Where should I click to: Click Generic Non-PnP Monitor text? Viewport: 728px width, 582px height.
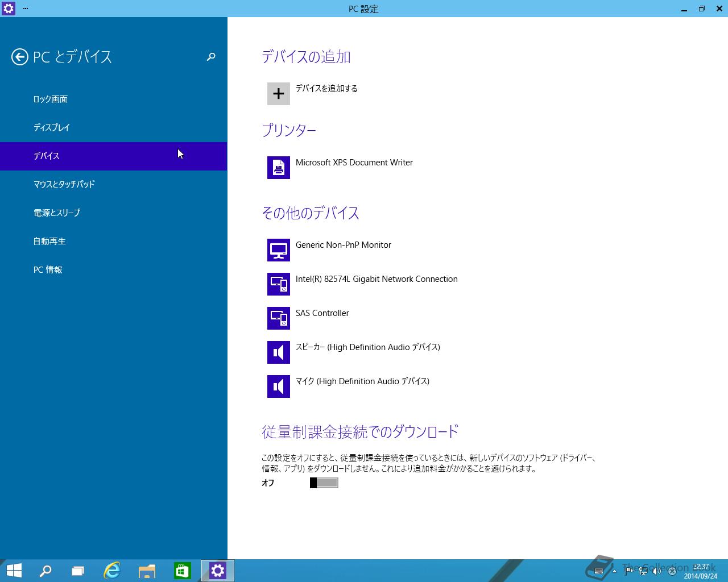(344, 245)
